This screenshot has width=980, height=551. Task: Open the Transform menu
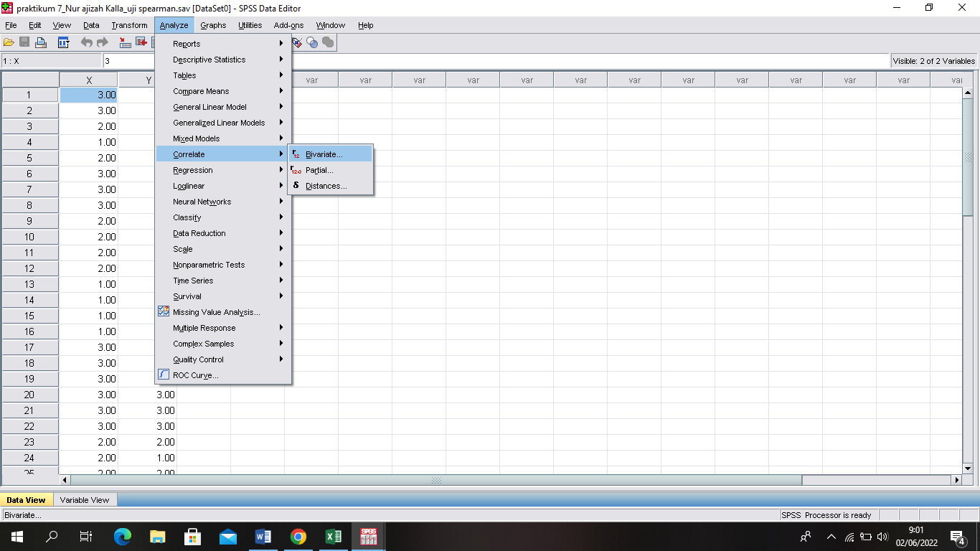(x=129, y=25)
